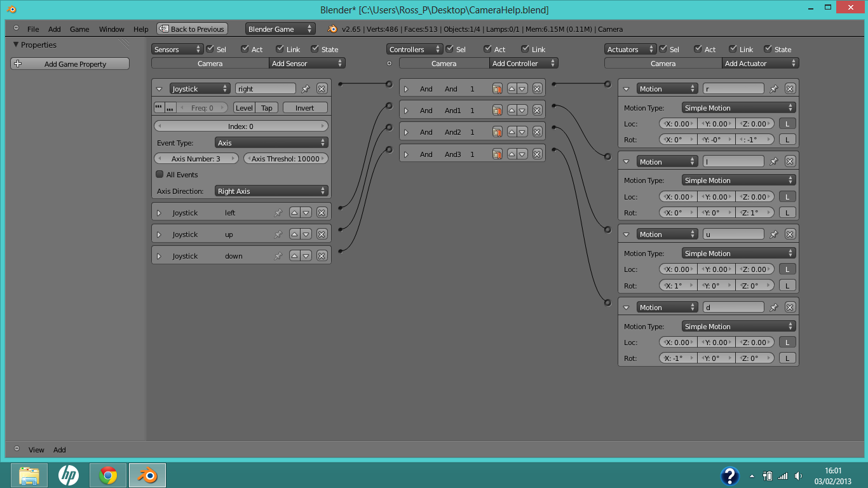Open the Blender Game engine selector
868x488 pixels.
[x=280, y=29]
